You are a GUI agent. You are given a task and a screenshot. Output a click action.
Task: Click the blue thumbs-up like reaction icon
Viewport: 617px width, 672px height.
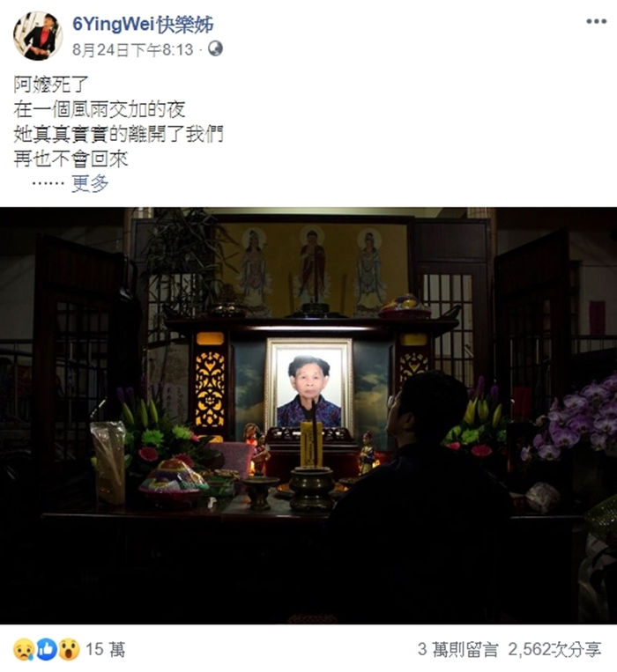pyautogui.click(x=47, y=649)
